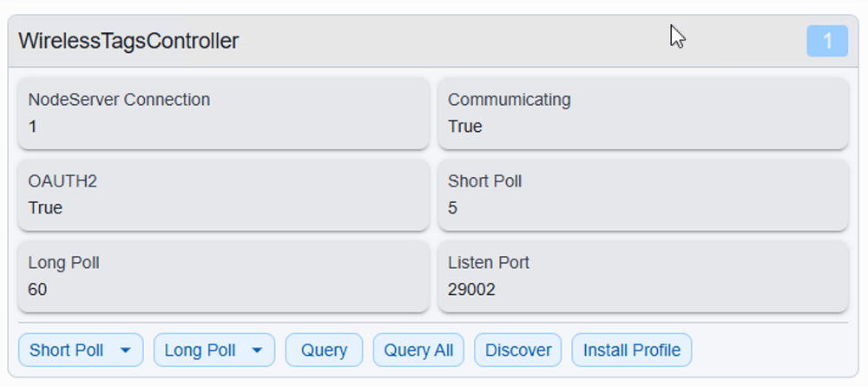The width and height of the screenshot is (868, 387).
Task: Click the caret arrow beside Short Poll
Action: click(x=126, y=351)
